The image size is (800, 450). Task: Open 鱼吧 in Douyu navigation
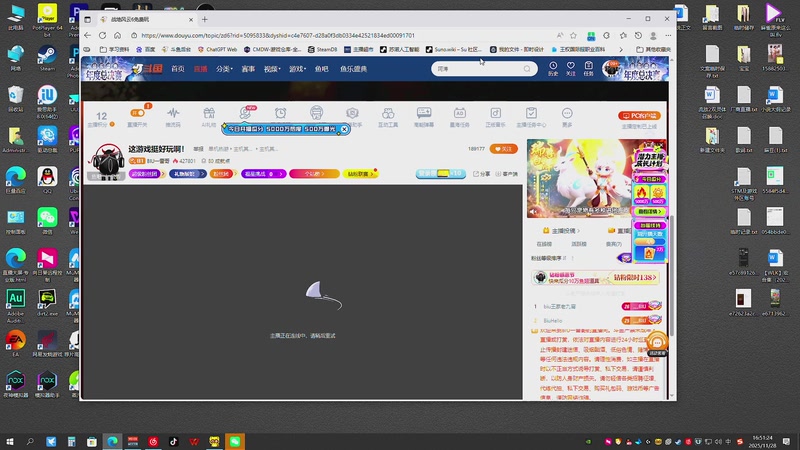coord(321,69)
